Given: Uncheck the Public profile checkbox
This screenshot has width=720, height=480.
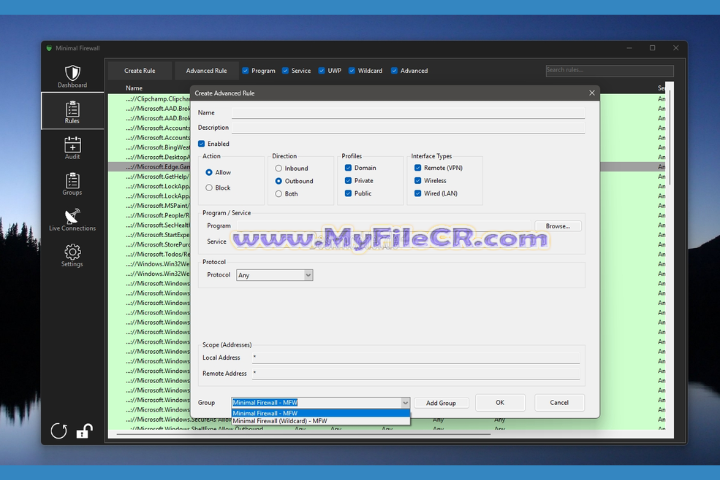Looking at the screenshot, I should pos(348,193).
